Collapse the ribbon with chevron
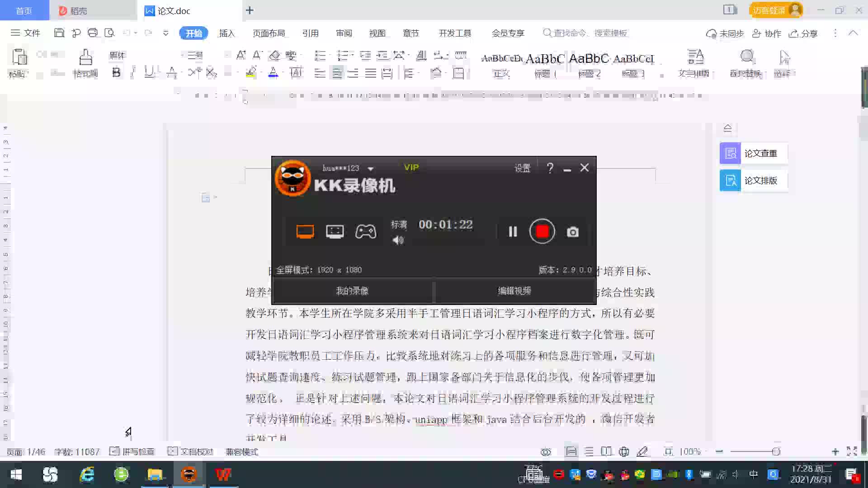Screen dimensions: 868x488 click(853, 33)
